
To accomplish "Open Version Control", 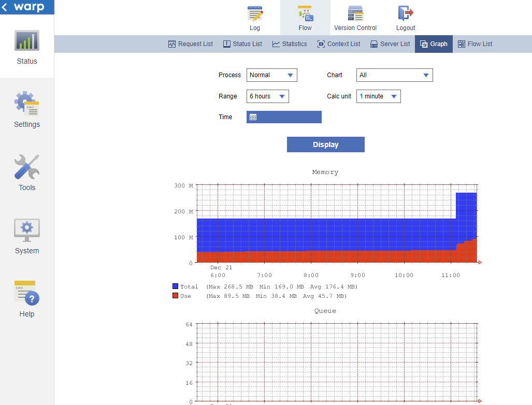I will point(355,17).
